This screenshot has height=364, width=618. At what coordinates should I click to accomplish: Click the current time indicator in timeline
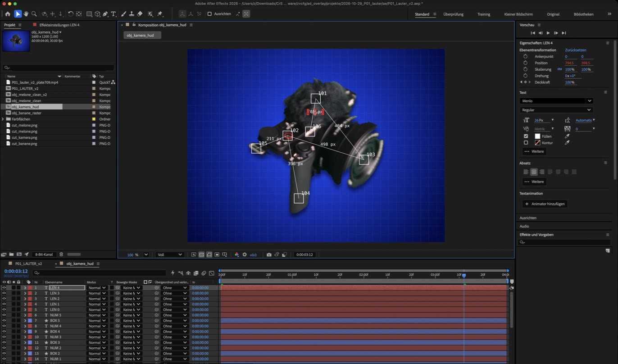pos(464,275)
